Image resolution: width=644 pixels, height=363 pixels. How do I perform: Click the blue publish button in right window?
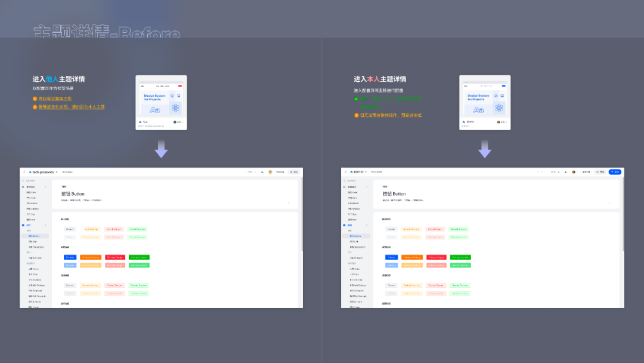(615, 172)
